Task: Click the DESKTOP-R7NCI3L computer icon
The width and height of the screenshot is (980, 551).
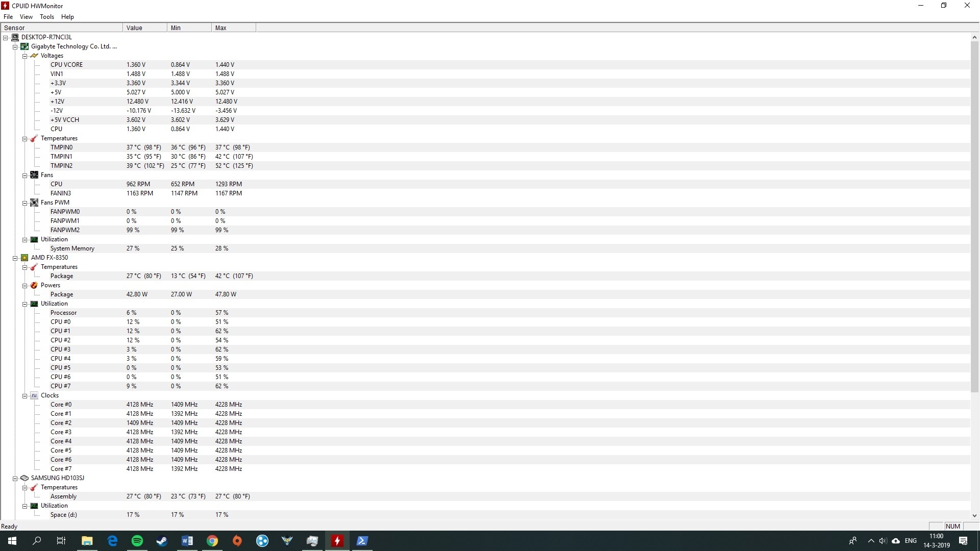Action: click(15, 37)
